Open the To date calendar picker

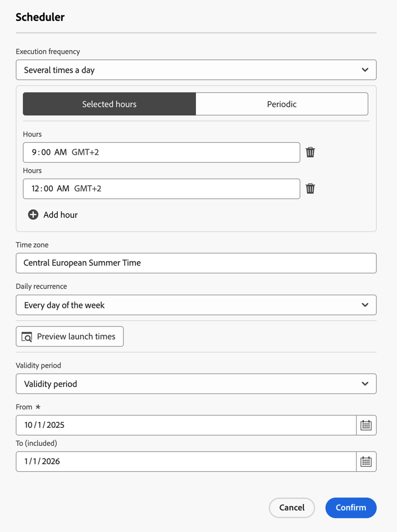click(366, 462)
